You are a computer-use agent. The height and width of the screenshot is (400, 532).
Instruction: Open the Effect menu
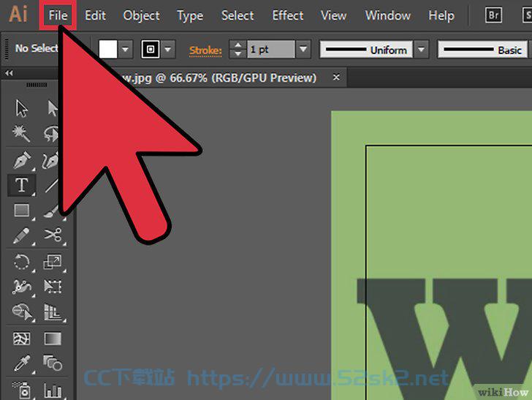pyautogui.click(x=288, y=15)
